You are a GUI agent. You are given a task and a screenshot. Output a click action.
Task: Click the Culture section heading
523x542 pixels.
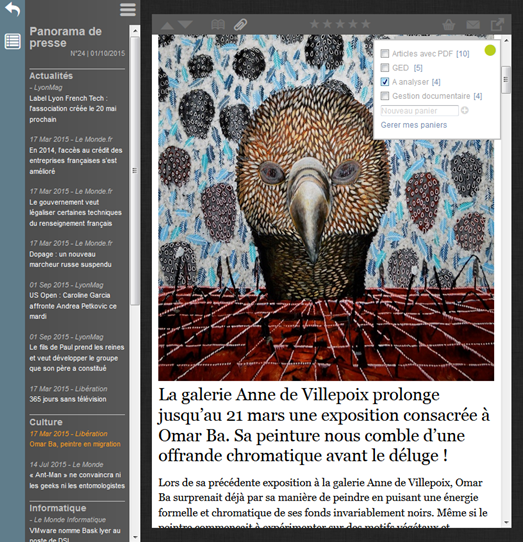(x=46, y=422)
